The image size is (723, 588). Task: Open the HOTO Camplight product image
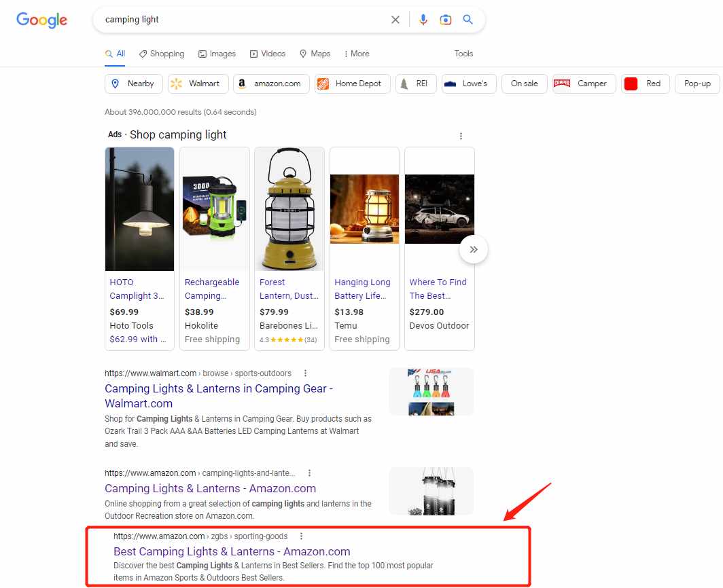(140, 208)
